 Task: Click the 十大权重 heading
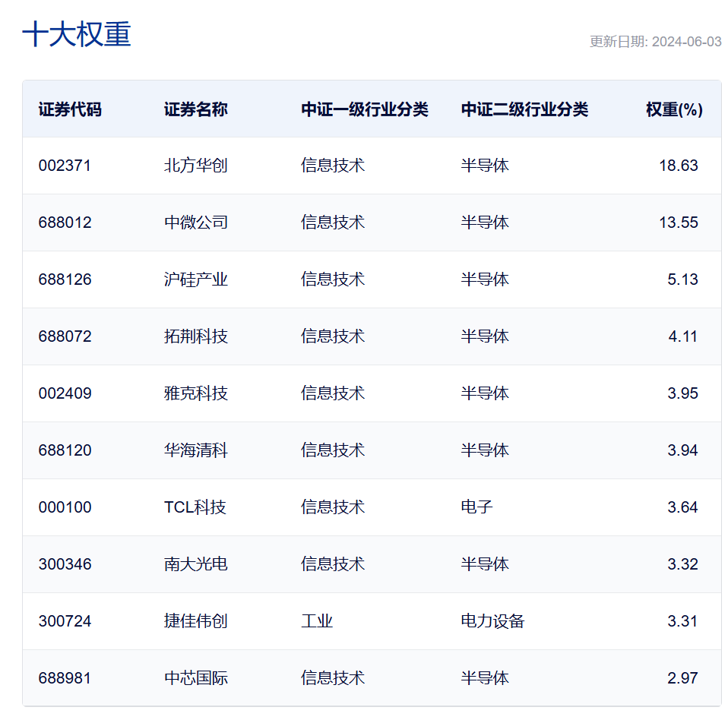[x=77, y=34]
